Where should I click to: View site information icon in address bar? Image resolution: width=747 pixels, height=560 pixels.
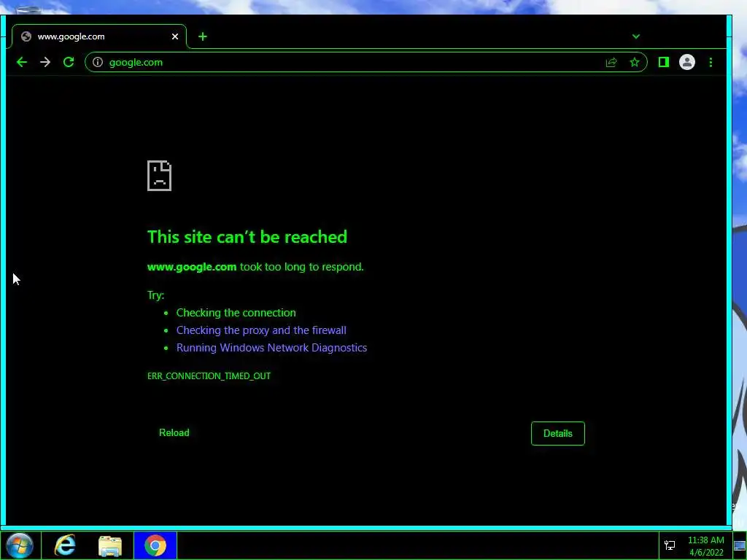tap(98, 63)
